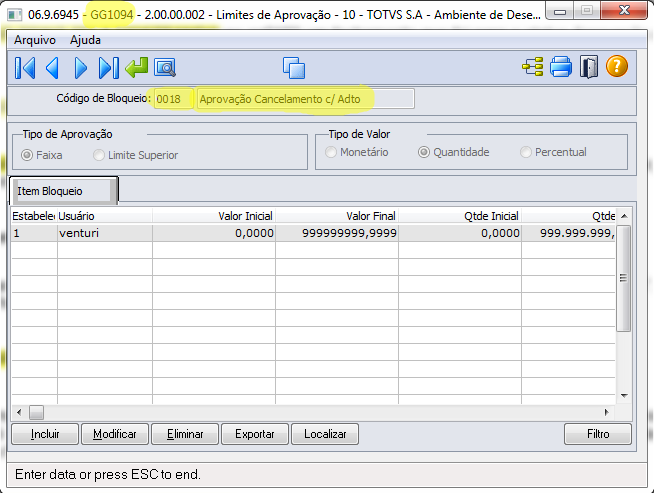Click the vertical scrollbar up arrow
The image size is (654, 493).
pos(624,216)
